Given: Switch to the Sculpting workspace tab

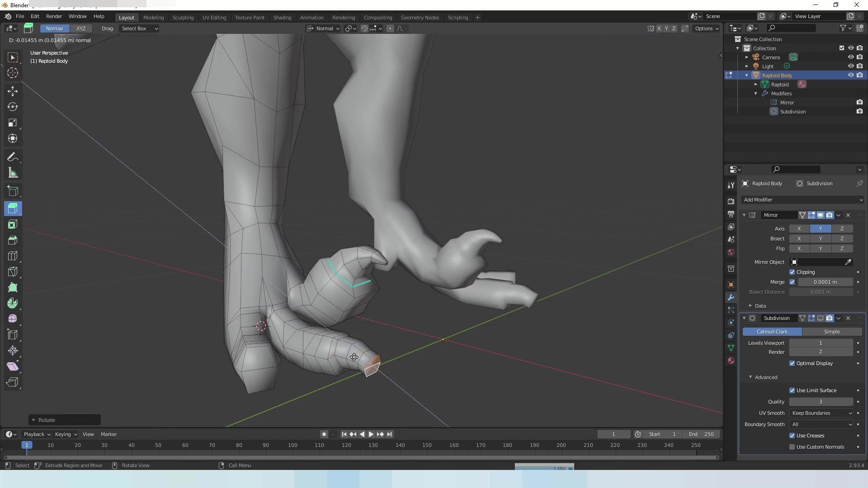Looking at the screenshot, I should point(183,18).
